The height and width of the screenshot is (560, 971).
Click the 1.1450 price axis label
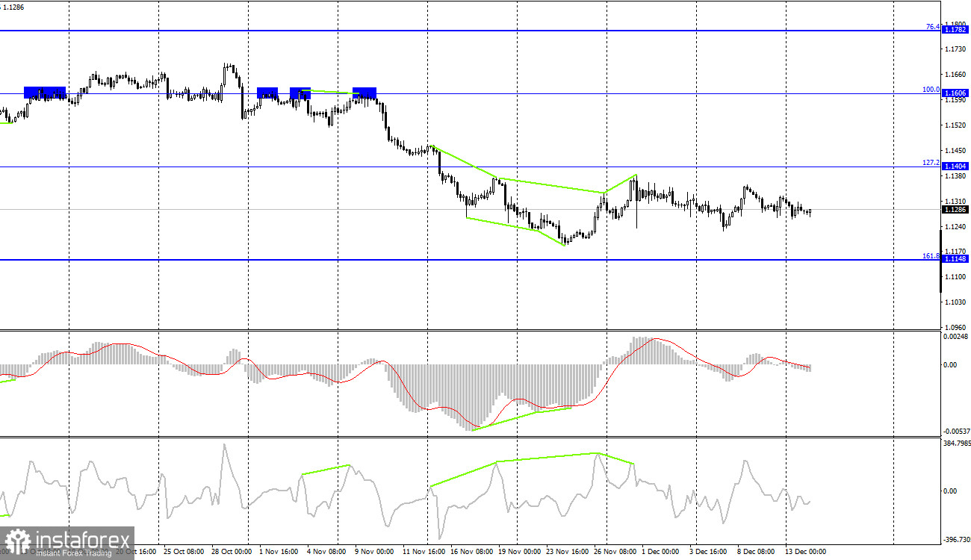pos(956,151)
